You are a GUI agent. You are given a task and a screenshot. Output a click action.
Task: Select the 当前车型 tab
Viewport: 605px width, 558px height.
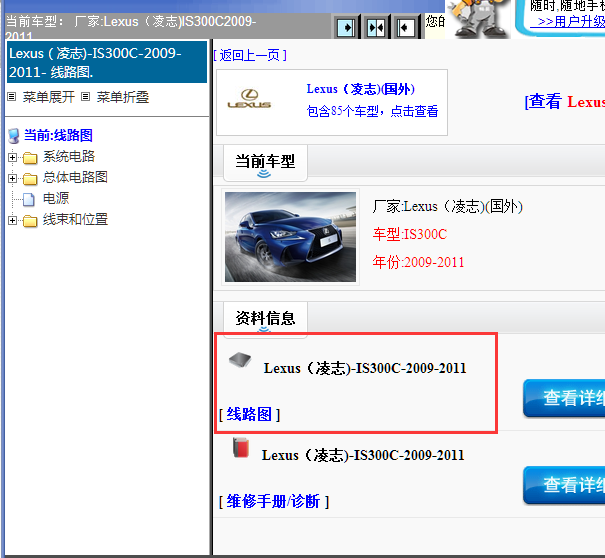point(265,162)
